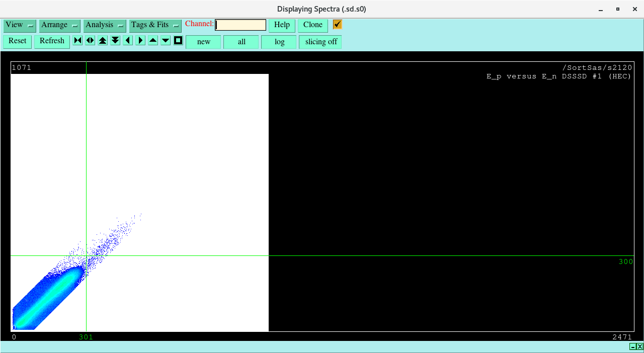The width and height of the screenshot is (644, 353).
Task: Click the double up arrows icon
Action: click(x=103, y=41)
